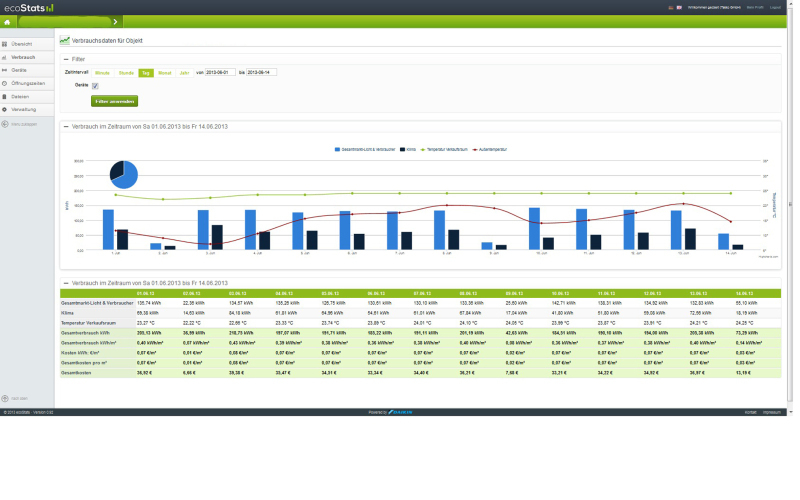Click the blue bar for 10. Jun

coord(534,229)
